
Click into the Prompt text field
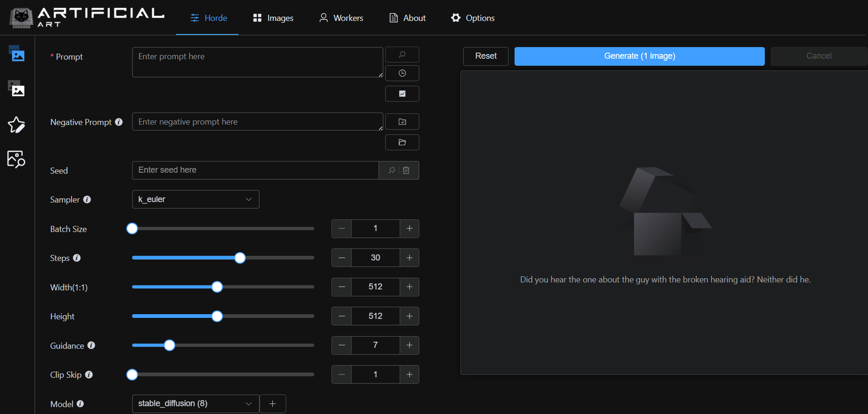point(257,62)
